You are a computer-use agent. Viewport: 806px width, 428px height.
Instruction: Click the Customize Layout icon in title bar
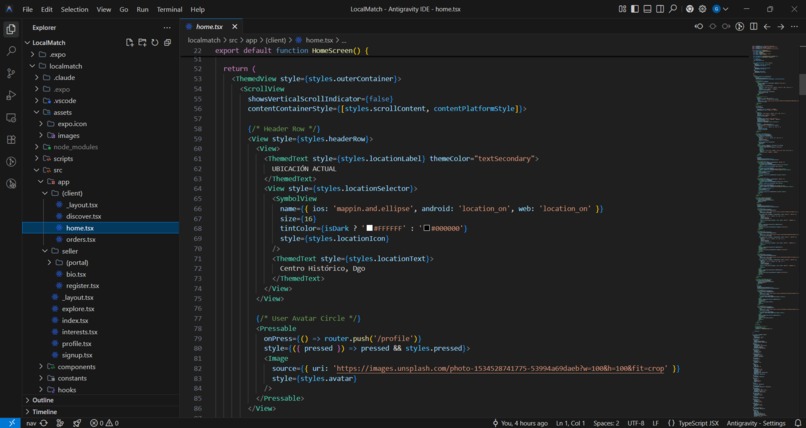[622, 9]
